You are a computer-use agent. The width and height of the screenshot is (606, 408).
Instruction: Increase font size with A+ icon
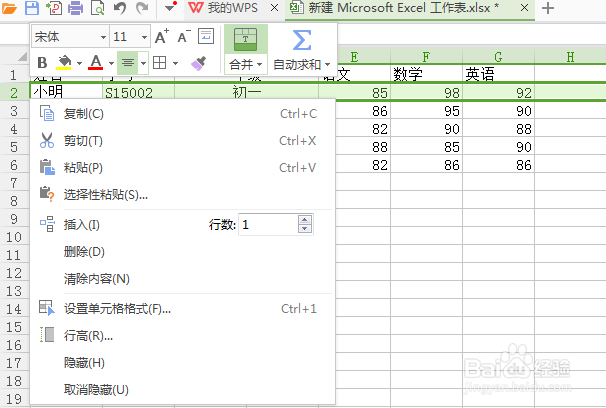click(x=162, y=36)
